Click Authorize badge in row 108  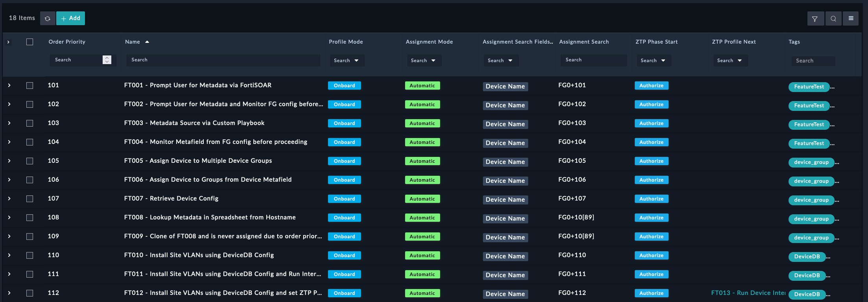pos(651,218)
